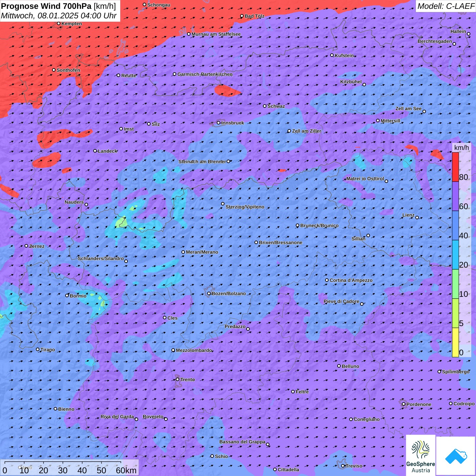Screen dimensions: 476x476
Task: Click the Matrei in Osttirol label
Action: (x=365, y=178)
